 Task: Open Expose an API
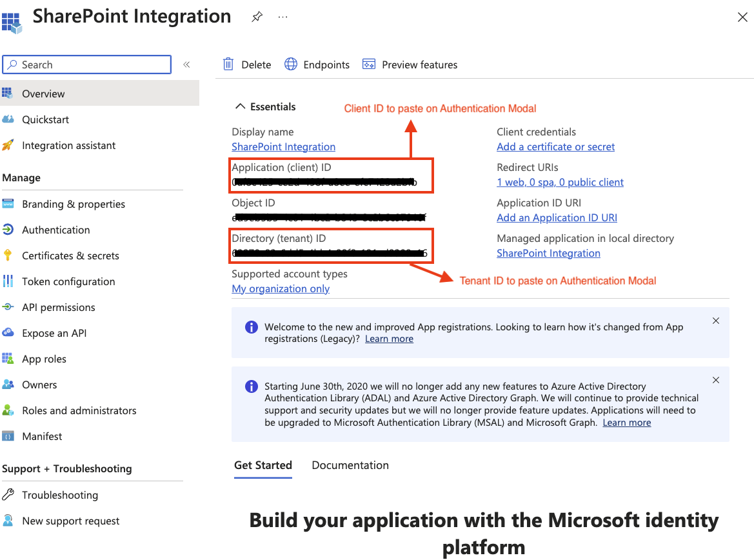(x=54, y=333)
